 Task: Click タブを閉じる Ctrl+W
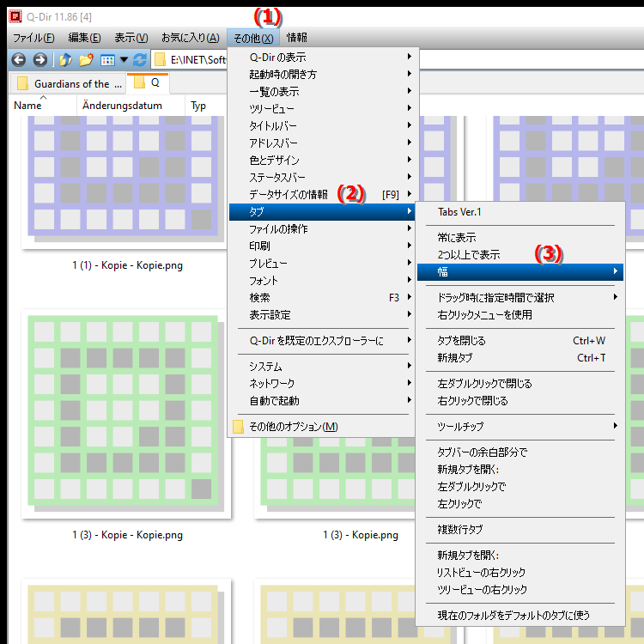pos(520,341)
